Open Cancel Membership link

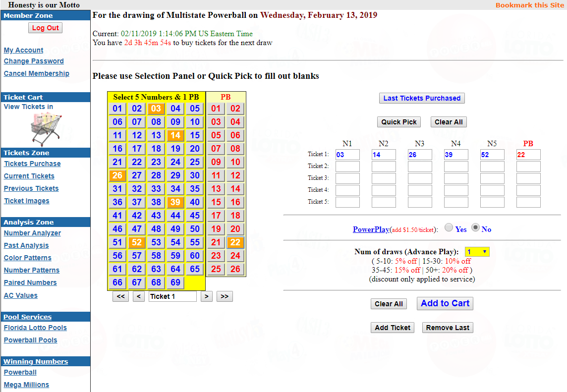click(x=37, y=73)
